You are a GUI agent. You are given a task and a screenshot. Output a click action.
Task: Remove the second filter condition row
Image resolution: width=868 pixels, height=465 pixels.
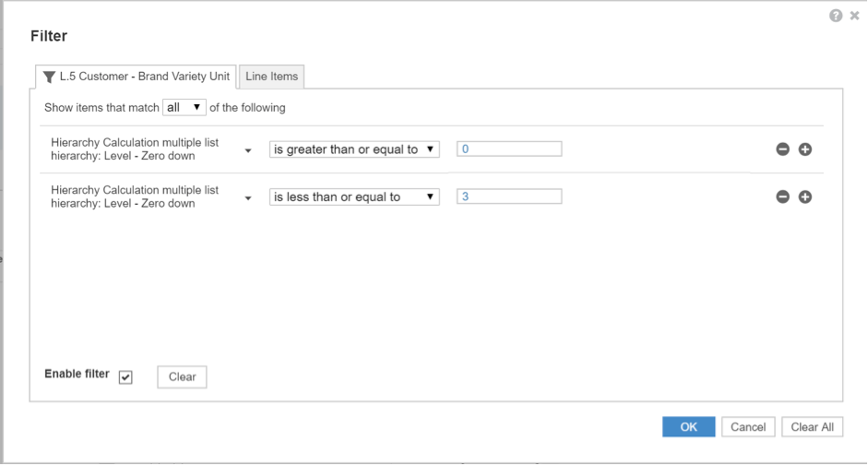coord(782,197)
